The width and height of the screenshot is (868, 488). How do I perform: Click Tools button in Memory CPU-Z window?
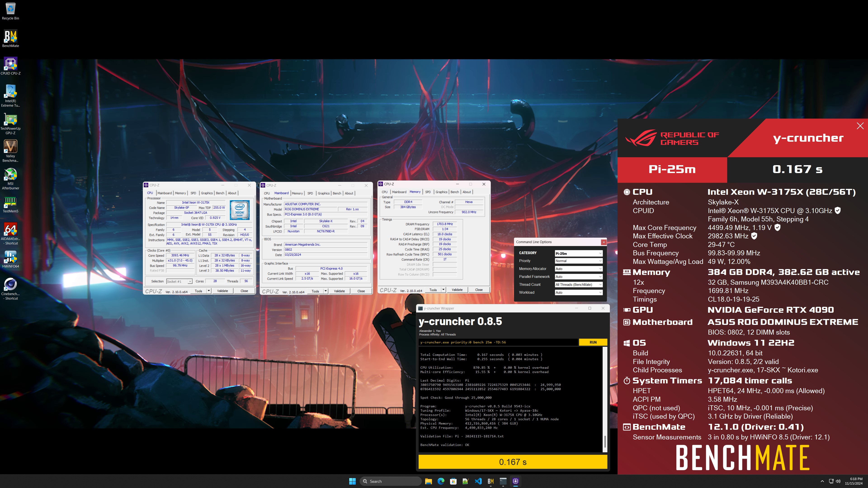(x=433, y=290)
